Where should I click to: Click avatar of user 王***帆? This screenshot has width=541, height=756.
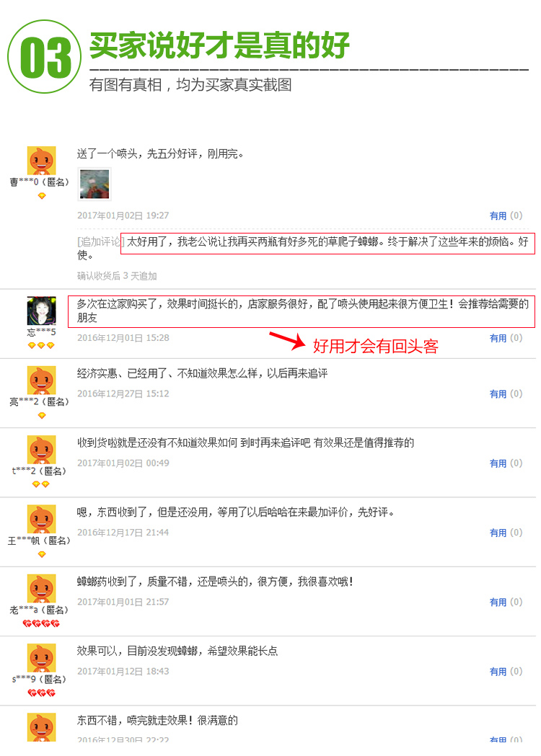[x=42, y=519]
